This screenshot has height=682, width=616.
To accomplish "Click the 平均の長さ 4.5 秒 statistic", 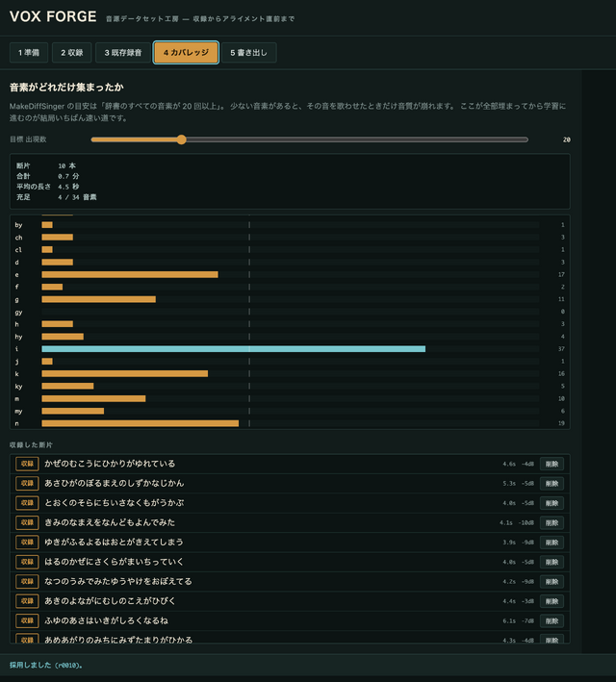I will pyautogui.click(x=48, y=187).
